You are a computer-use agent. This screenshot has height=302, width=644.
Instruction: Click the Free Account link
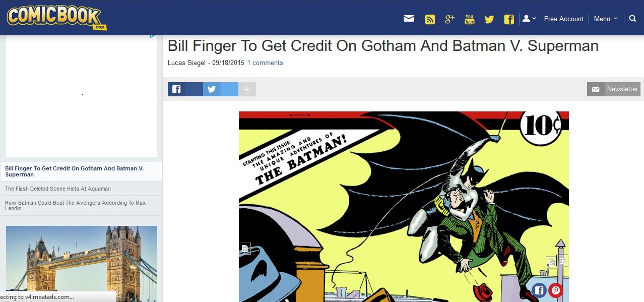click(563, 19)
